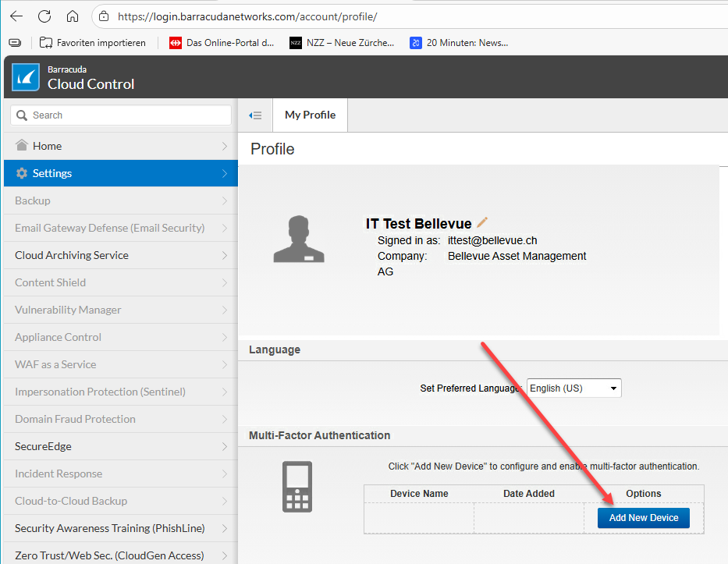
Task: Open Security Awareness Training (PhishLine) menu item
Action: coord(110,528)
